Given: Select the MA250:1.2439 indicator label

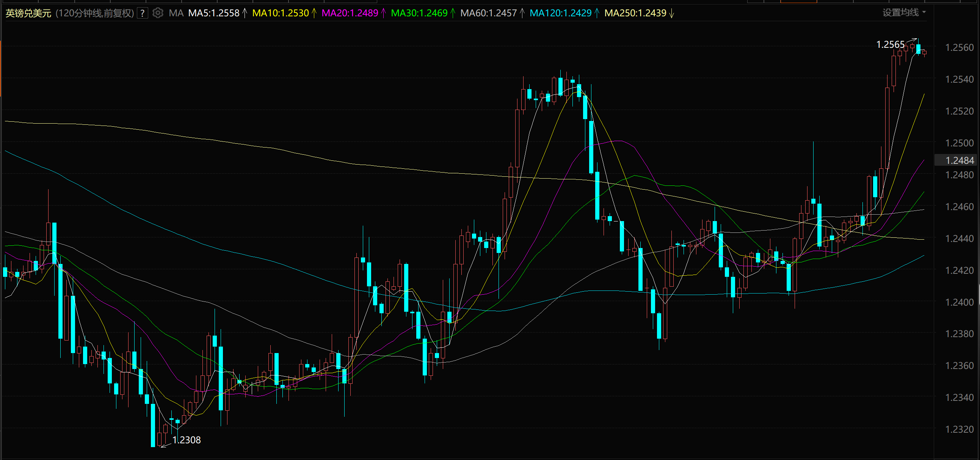Looking at the screenshot, I should tap(635, 13).
